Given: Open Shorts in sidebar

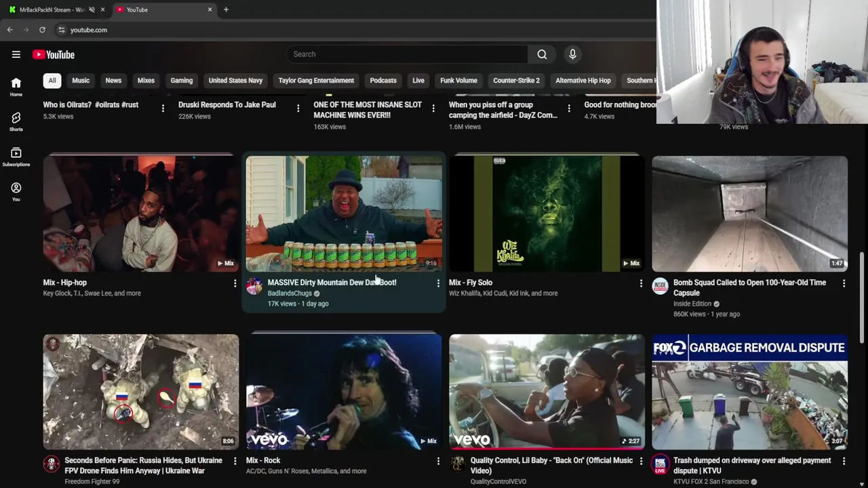Looking at the screenshot, I should point(16,121).
